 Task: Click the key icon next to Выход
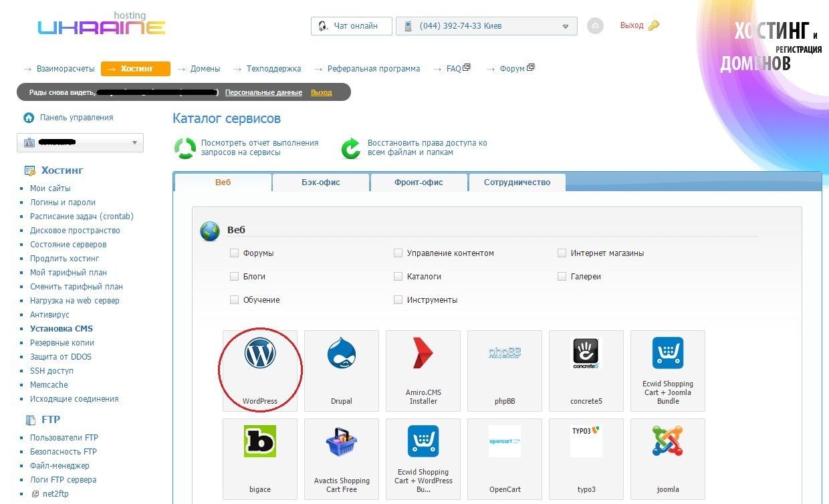coord(654,25)
